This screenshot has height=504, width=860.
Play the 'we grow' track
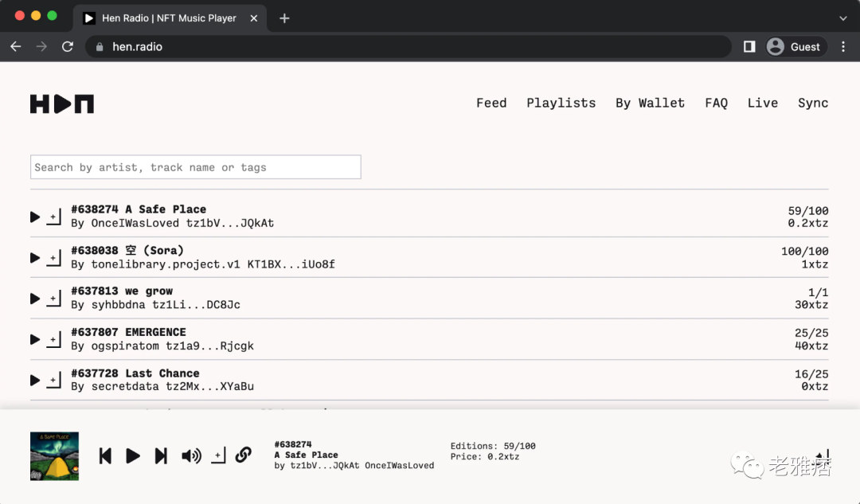point(35,299)
